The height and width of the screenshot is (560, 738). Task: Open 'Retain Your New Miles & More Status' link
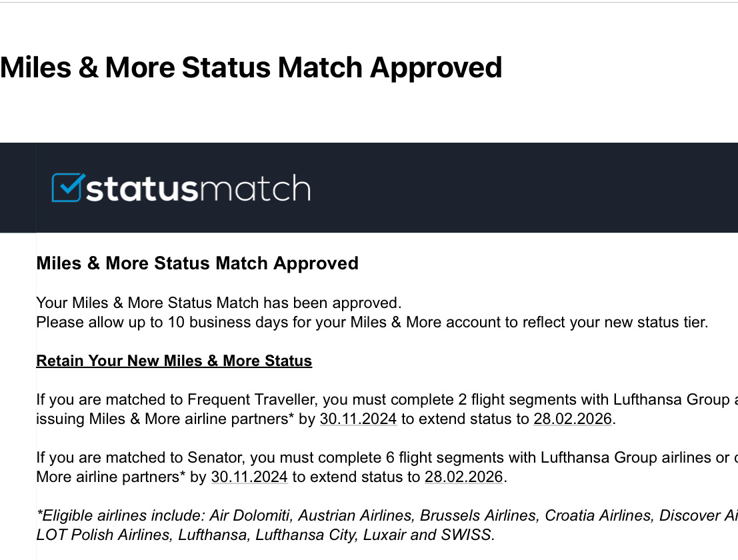pyautogui.click(x=174, y=361)
